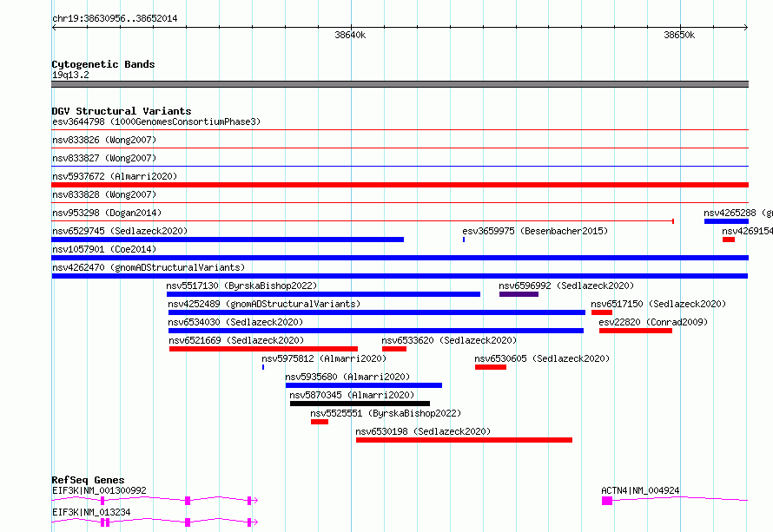Click the Cytogenetic Bands track title
Screen dimensions: 773x532
(x=103, y=64)
